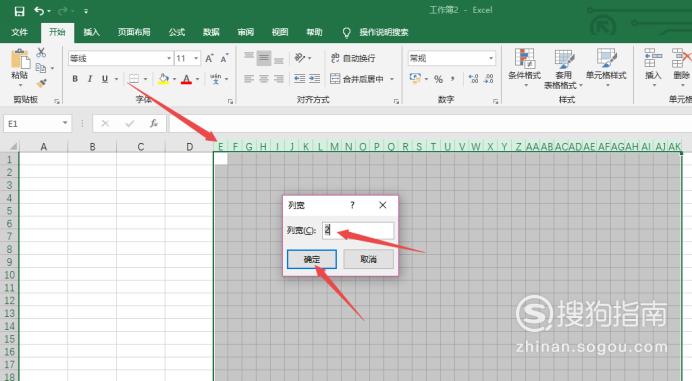Open the font name 等线 dropdown

(x=169, y=58)
